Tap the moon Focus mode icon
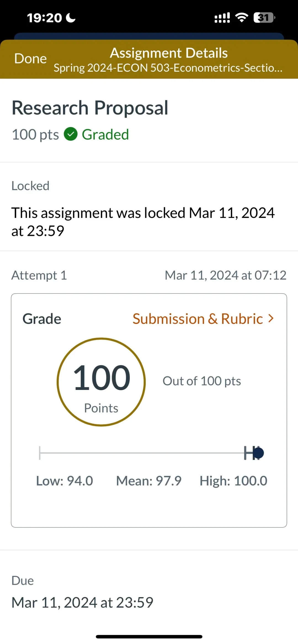The width and height of the screenshot is (298, 644). (x=71, y=18)
